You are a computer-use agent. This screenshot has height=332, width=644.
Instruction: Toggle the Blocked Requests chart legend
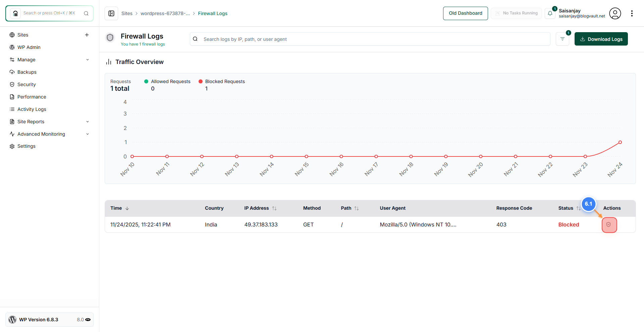pyautogui.click(x=221, y=81)
